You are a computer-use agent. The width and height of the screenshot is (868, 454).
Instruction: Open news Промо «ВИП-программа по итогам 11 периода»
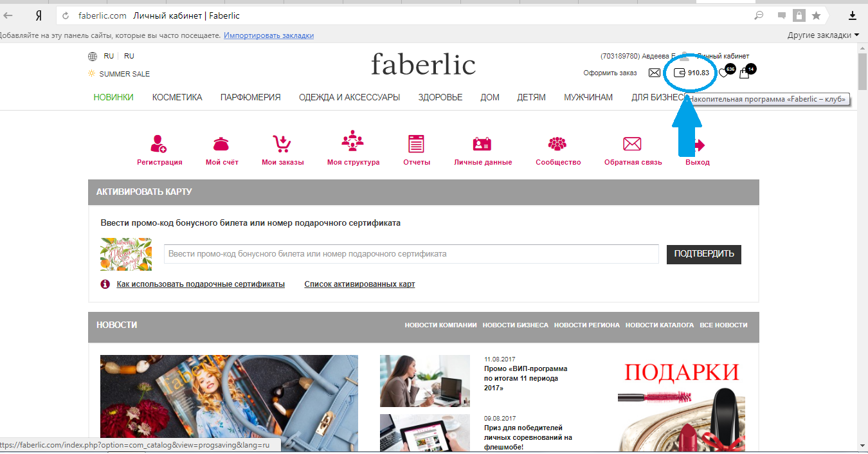(x=525, y=379)
